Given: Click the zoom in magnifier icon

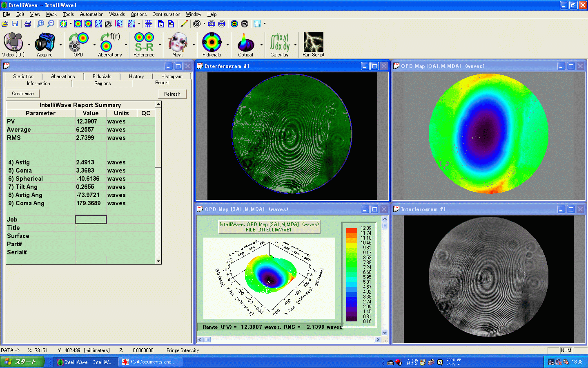Looking at the screenshot, I should coord(40,24).
